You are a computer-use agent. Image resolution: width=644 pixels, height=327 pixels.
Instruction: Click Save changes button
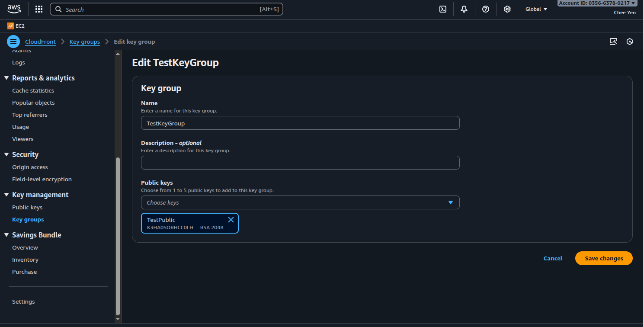coord(604,258)
